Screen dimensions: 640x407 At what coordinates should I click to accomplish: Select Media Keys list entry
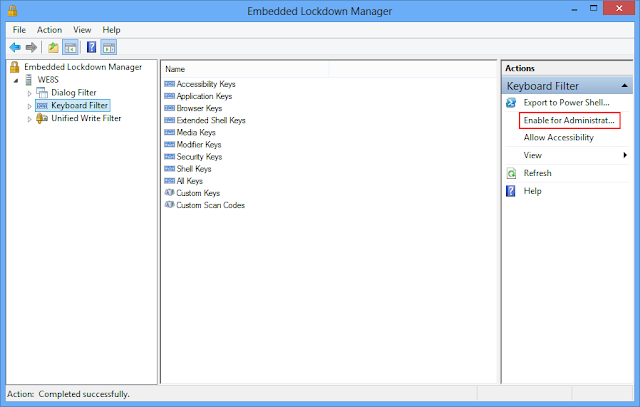click(196, 132)
